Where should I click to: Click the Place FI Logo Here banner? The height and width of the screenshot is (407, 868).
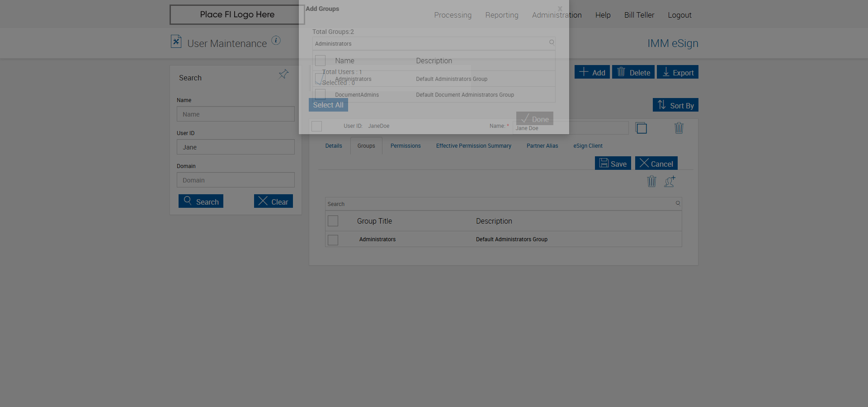coord(237,14)
